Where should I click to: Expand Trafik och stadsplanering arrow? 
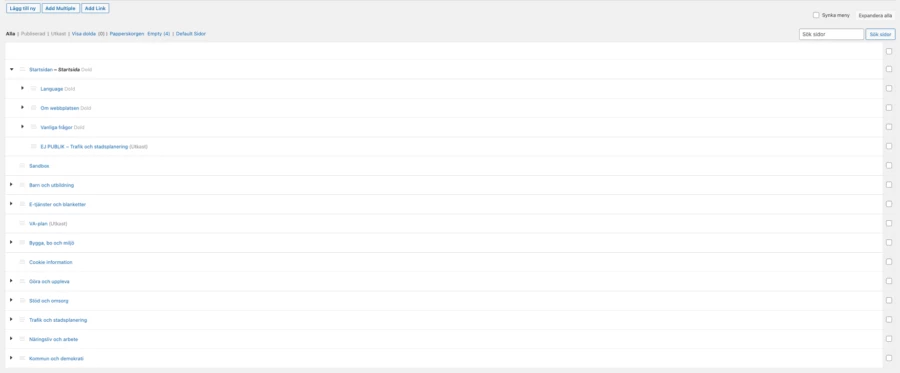[11, 320]
